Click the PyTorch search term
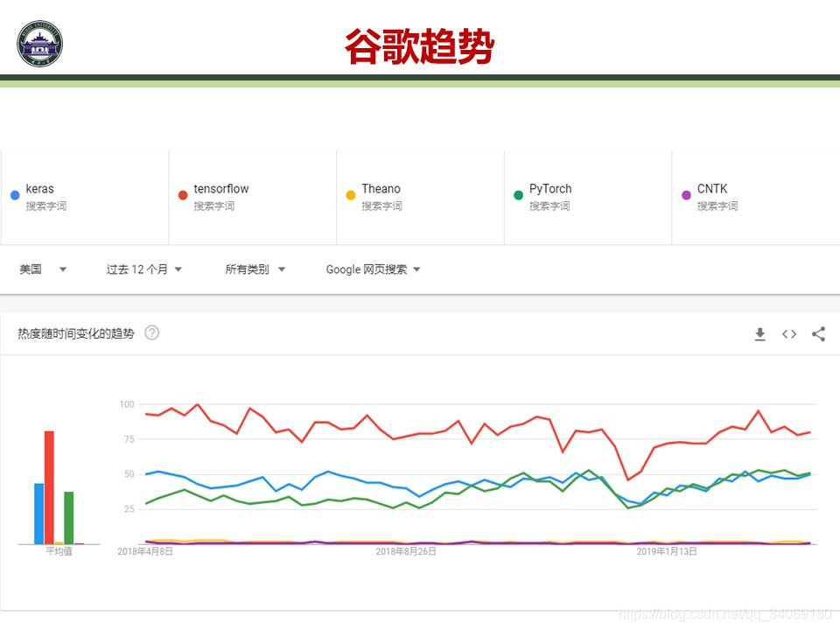The image size is (840, 630). [x=550, y=189]
